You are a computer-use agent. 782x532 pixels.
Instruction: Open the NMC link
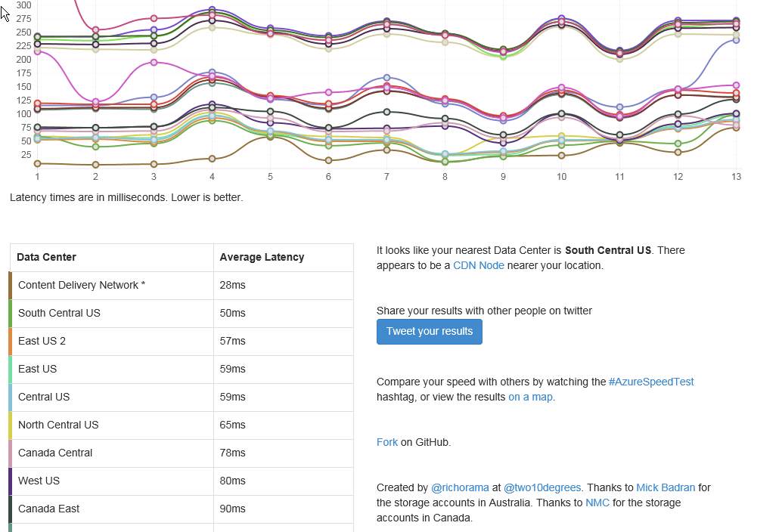tap(597, 503)
